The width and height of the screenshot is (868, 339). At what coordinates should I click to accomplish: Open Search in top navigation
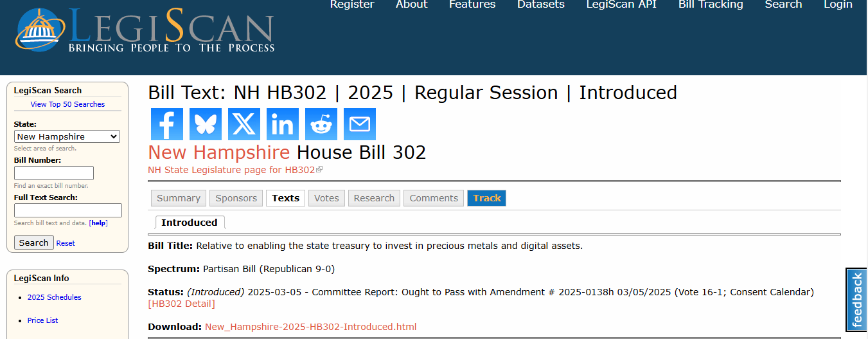tap(783, 5)
